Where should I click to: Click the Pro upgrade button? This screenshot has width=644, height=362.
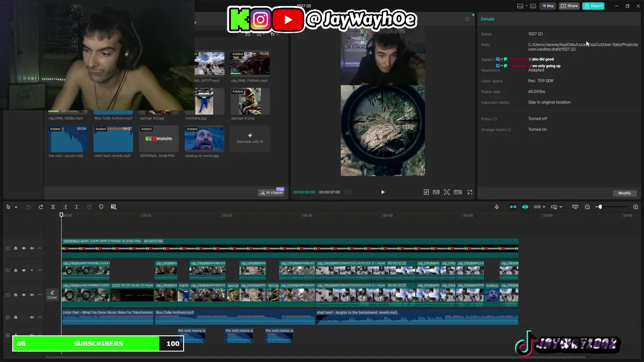(548, 6)
